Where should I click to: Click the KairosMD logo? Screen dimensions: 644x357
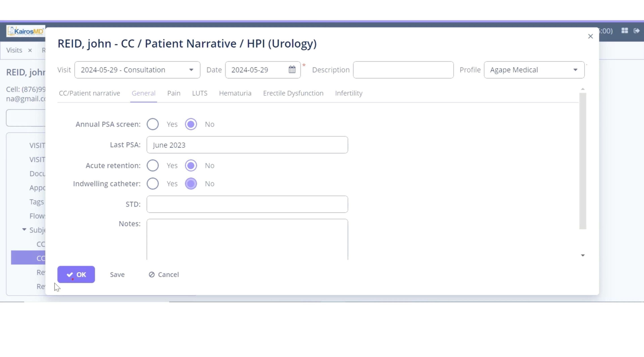click(26, 31)
